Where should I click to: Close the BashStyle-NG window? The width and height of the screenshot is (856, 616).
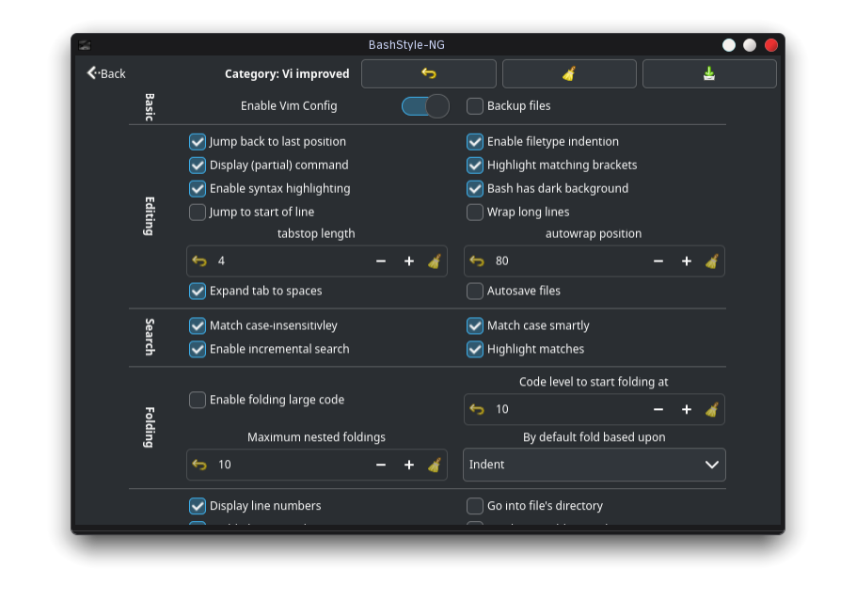[x=770, y=45]
